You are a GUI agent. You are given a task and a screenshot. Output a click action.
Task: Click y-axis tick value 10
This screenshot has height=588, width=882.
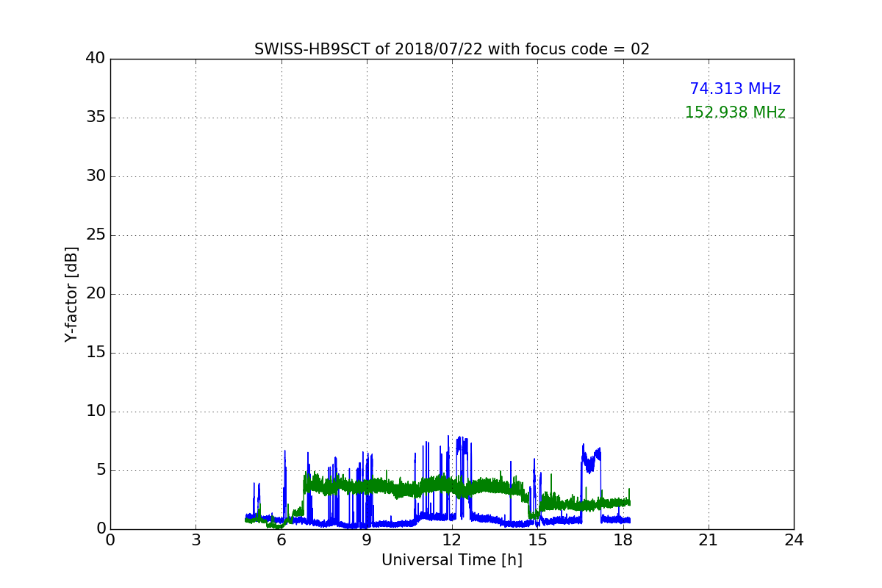[96, 412]
